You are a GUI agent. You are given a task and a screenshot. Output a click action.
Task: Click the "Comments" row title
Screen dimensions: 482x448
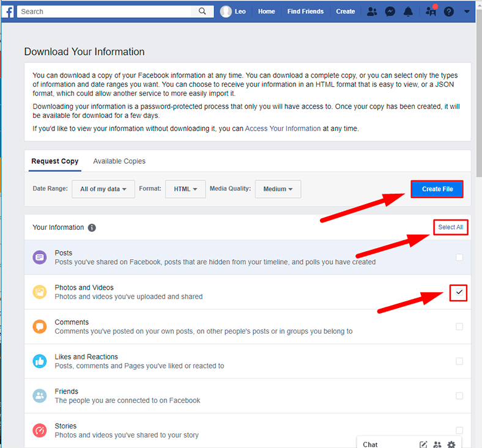pyautogui.click(x=72, y=322)
